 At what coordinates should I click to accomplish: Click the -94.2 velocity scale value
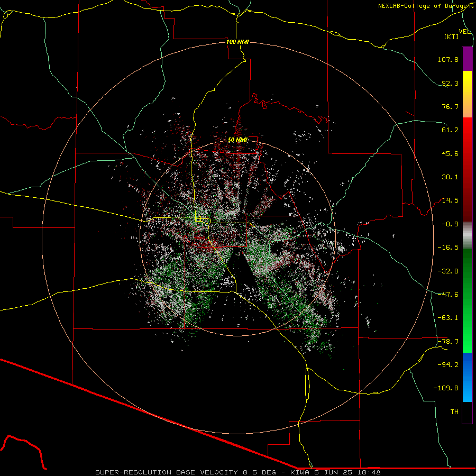[448, 365]
